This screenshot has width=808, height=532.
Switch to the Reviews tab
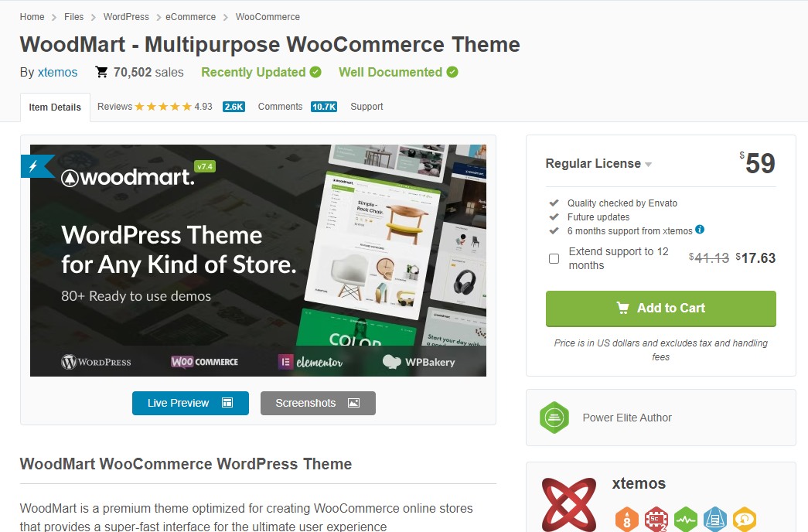pyautogui.click(x=114, y=107)
